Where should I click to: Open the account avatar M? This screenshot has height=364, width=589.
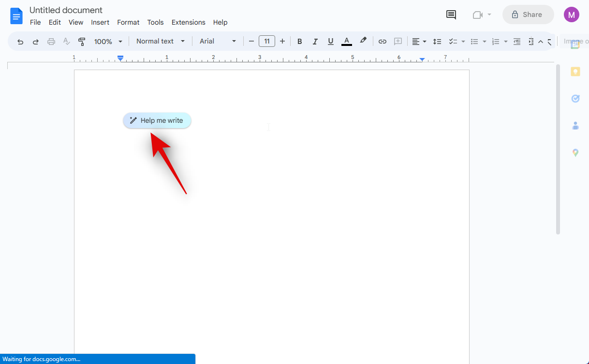571,15
